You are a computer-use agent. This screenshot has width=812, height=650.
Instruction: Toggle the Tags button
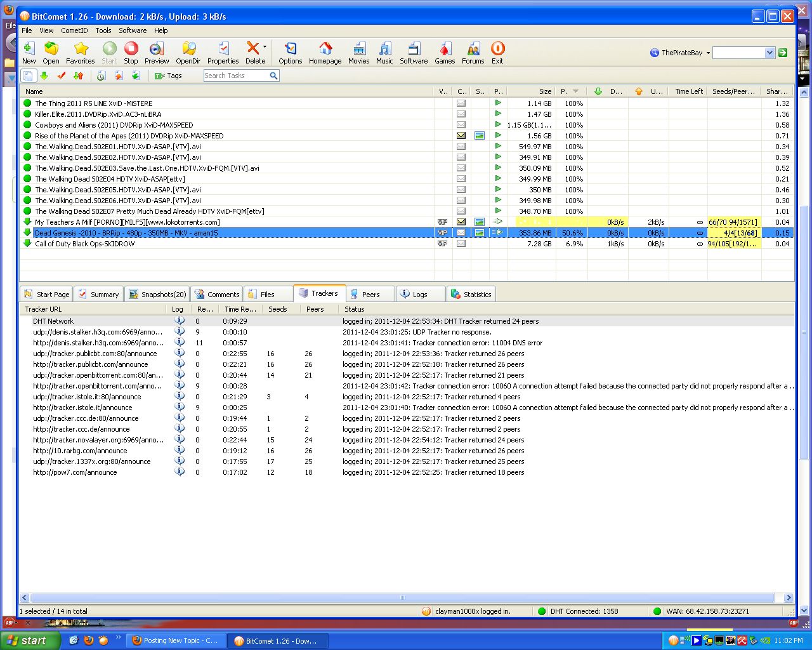tap(168, 76)
